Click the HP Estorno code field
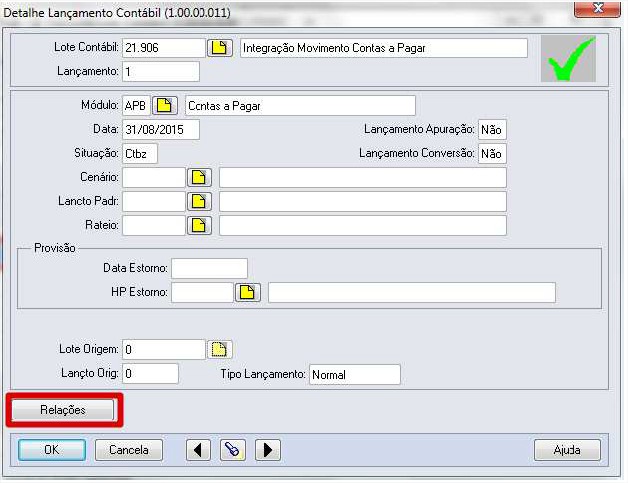The width and height of the screenshot is (628, 483). (202, 292)
